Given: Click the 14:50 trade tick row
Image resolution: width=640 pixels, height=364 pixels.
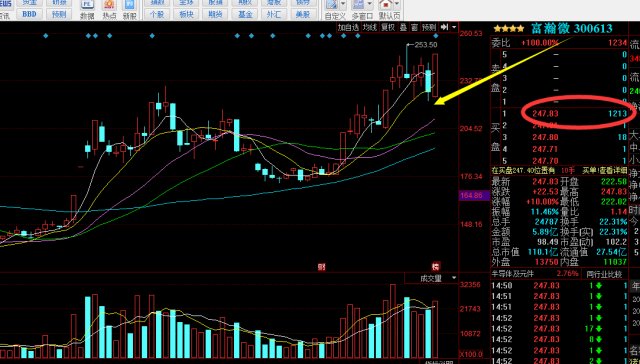Looking at the screenshot, I should pyautogui.click(x=560, y=285).
